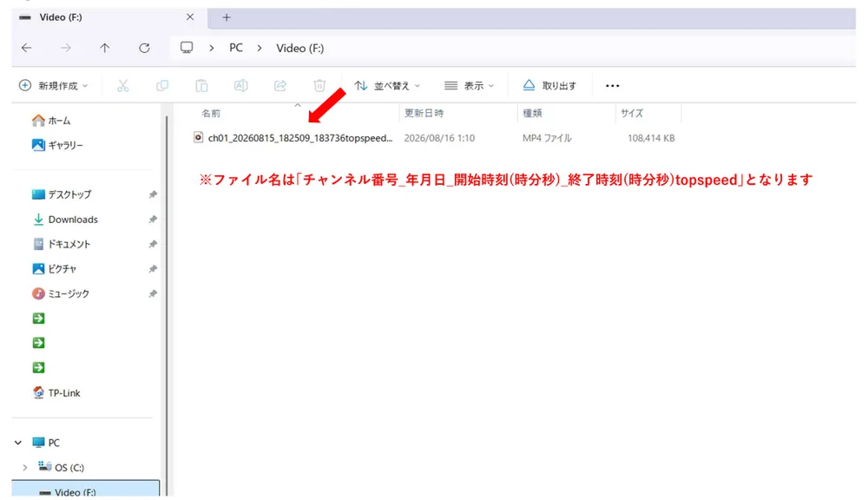868x500 pixels.
Task: Open the 新規作成 (New) menu
Action: (54, 86)
